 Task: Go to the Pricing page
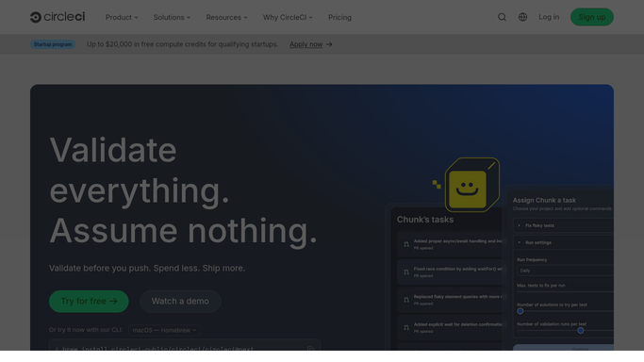pos(339,17)
